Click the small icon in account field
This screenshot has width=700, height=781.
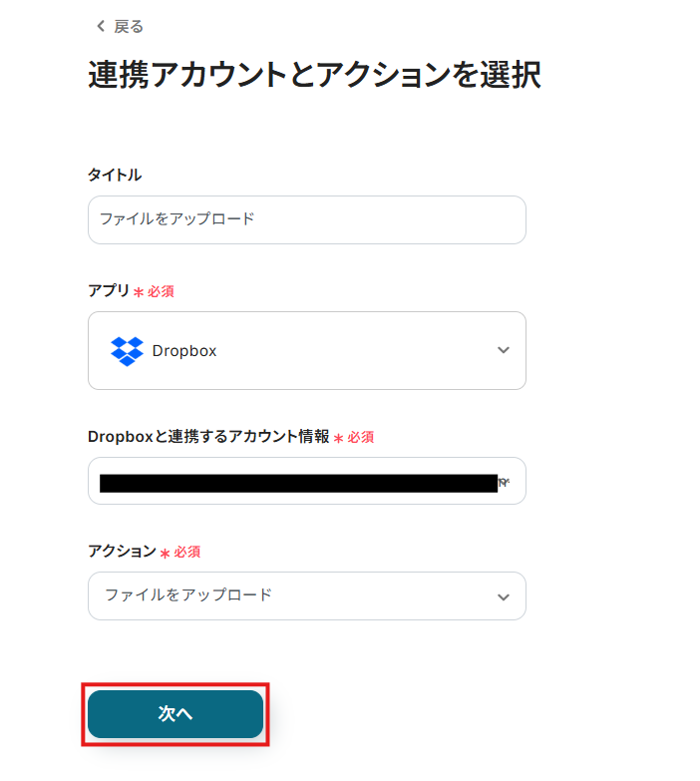coord(504,483)
